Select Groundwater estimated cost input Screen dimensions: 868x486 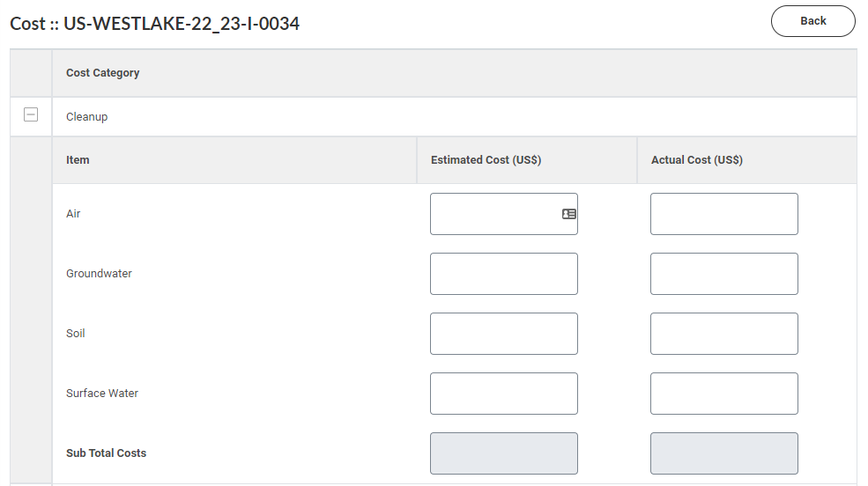504,274
